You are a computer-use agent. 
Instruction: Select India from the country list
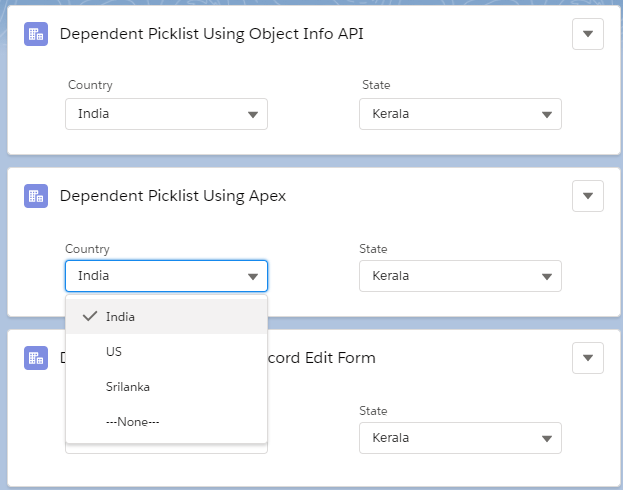121,317
